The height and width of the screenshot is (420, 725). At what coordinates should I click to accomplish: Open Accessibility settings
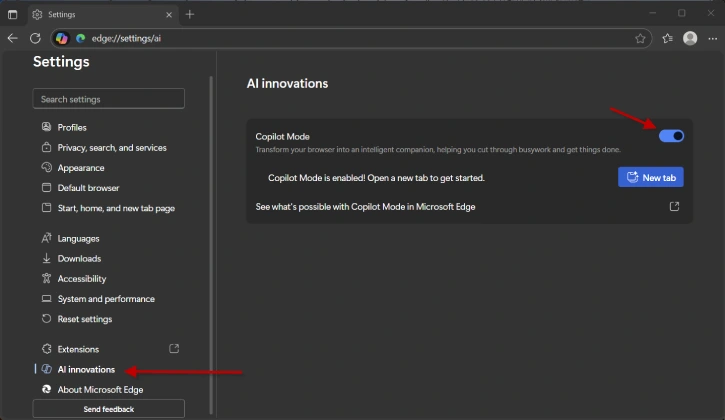82,279
